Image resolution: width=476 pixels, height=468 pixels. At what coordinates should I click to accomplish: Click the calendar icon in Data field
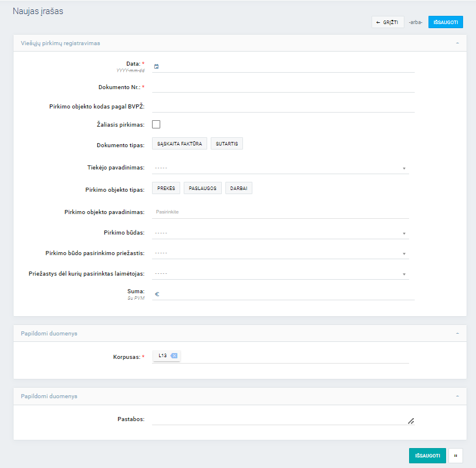[156, 66]
